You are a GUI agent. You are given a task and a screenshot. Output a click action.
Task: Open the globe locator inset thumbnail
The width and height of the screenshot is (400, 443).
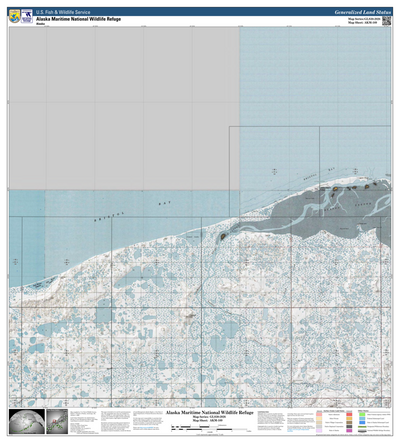[x=27, y=421]
